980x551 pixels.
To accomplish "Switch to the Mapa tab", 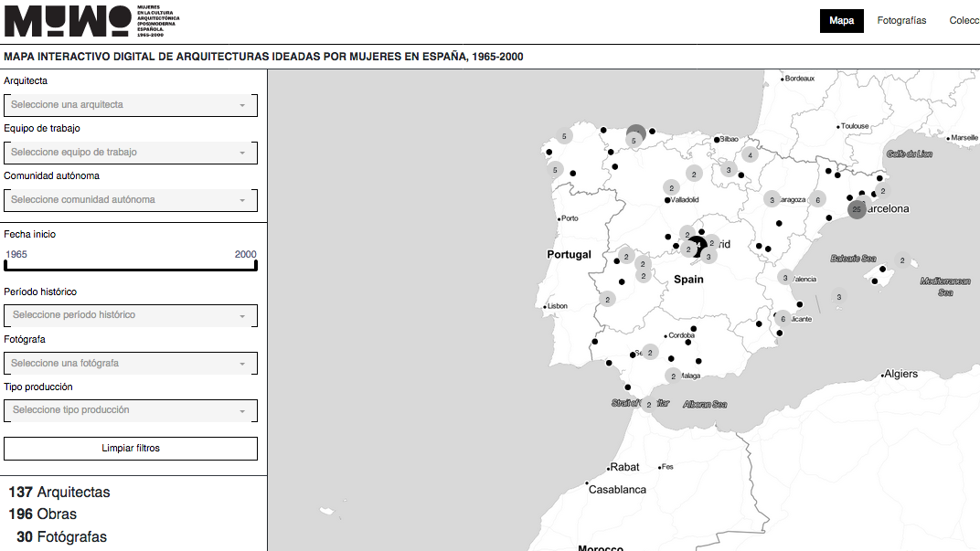I will (x=841, y=20).
